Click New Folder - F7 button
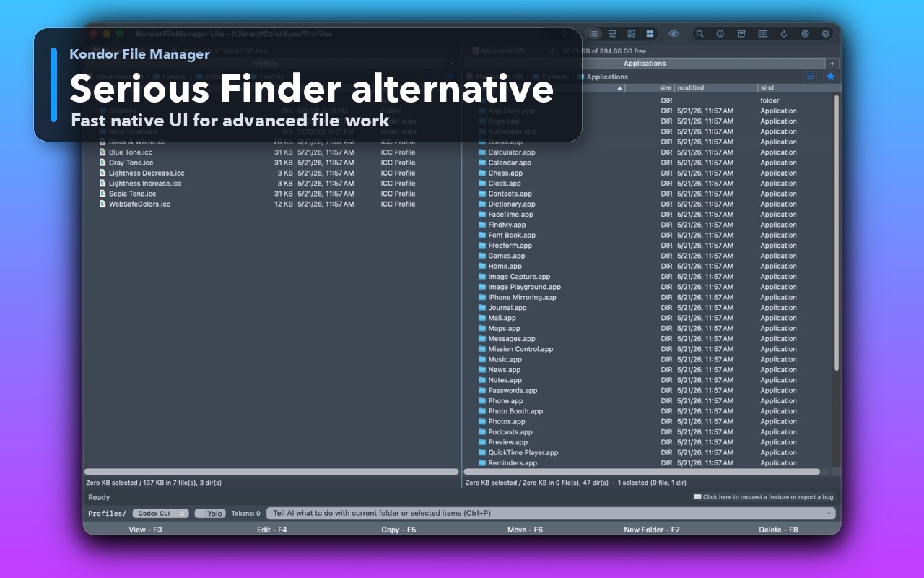924x578 pixels. 651,530
